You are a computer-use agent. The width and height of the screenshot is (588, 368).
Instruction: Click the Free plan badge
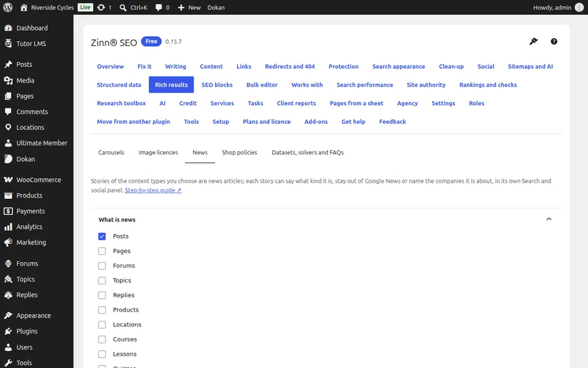coord(151,41)
